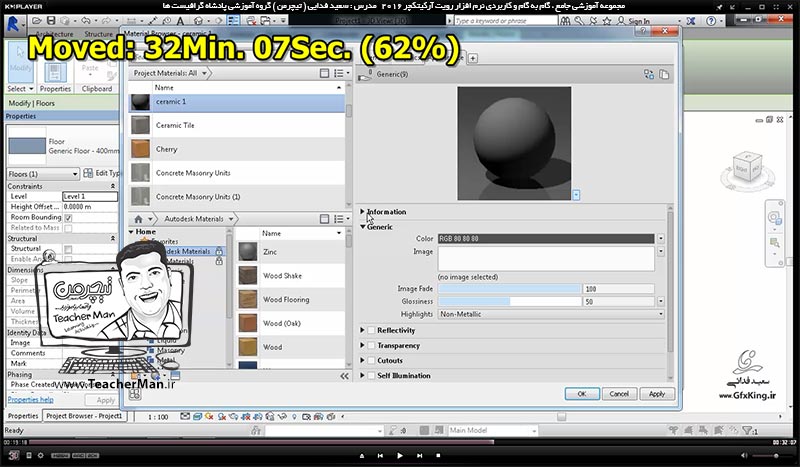Screen dimensions: 800x467
Task: Enable the Transparency checkbox
Action: click(x=371, y=346)
